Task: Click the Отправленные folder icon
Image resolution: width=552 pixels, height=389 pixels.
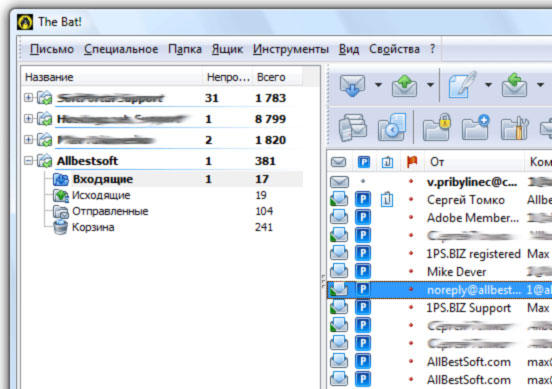Action: point(61,211)
